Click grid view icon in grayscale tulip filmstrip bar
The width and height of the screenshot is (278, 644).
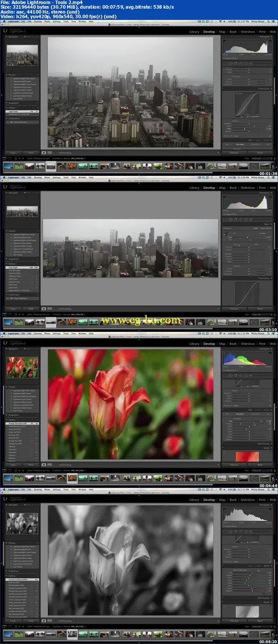coord(16,627)
